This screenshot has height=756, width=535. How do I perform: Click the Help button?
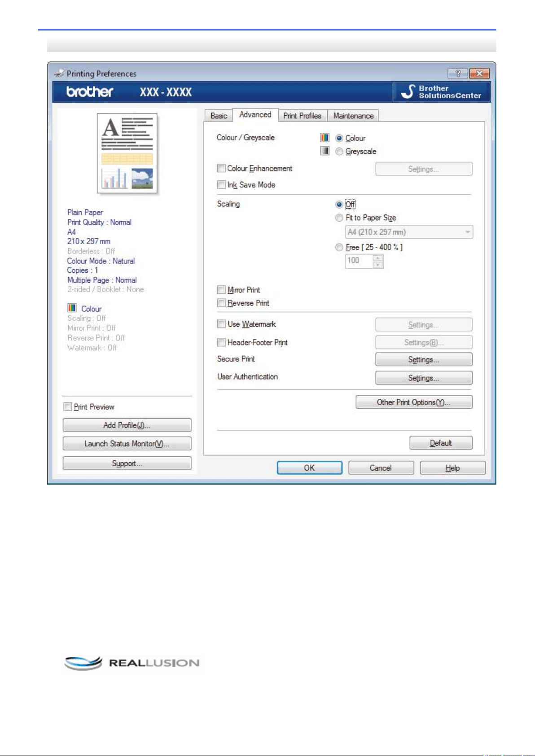tap(452, 468)
